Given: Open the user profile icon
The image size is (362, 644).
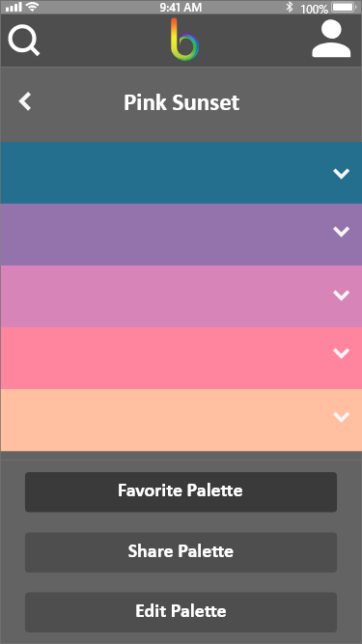Looking at the screenshot, I should [331, 39].
